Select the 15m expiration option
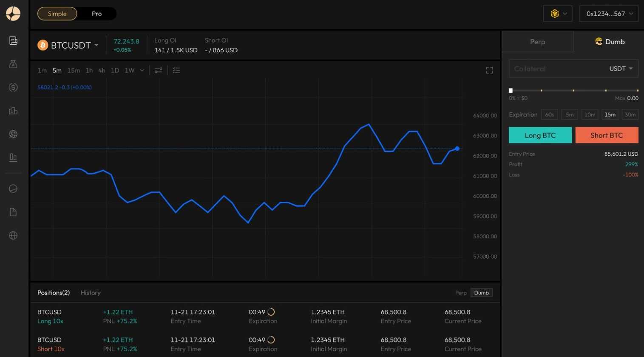644x357 pixels. pos(610,114)
